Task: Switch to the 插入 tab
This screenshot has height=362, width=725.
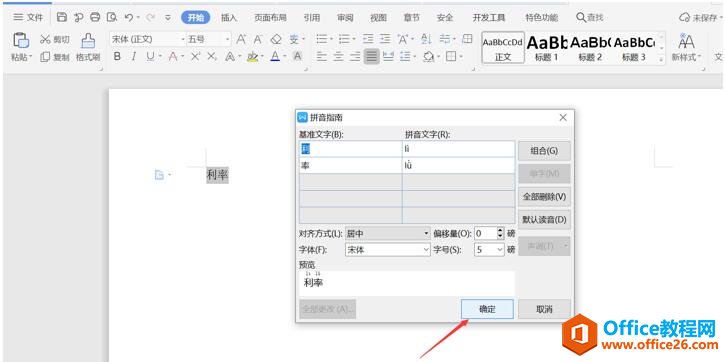Action: pos(229,18)
